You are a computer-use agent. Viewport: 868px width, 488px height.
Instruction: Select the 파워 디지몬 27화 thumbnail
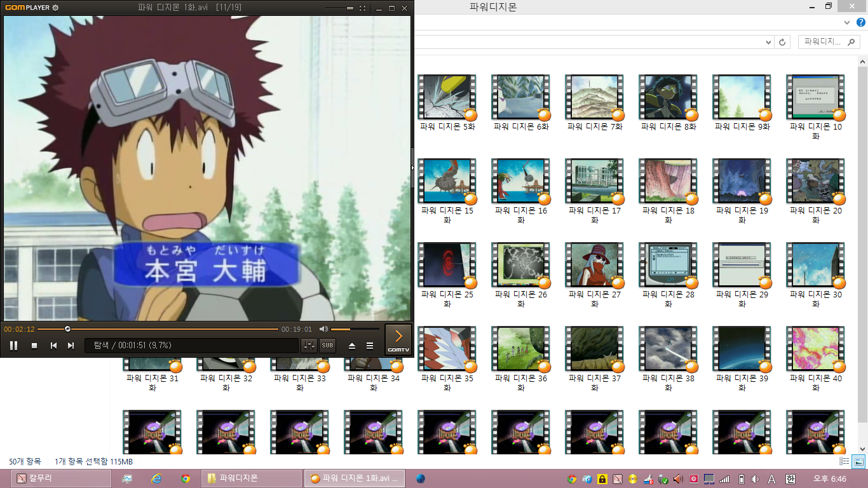coord(595,265)
